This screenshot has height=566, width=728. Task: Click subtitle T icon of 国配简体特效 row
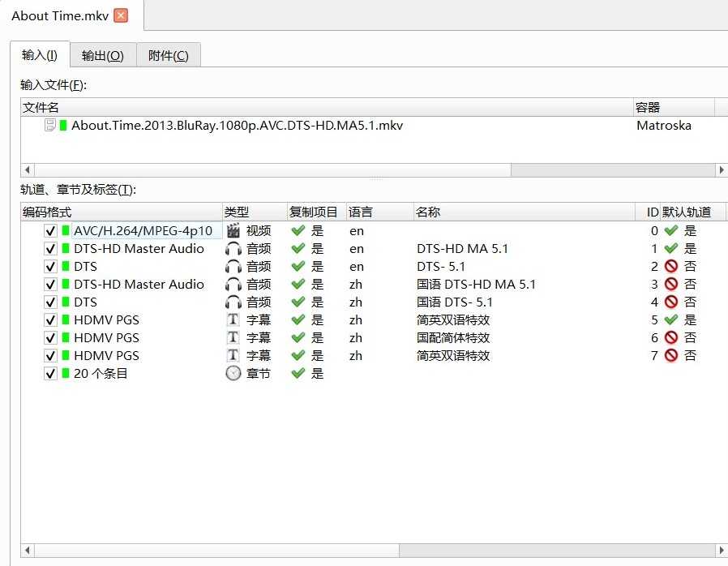(x=233, y=337)
